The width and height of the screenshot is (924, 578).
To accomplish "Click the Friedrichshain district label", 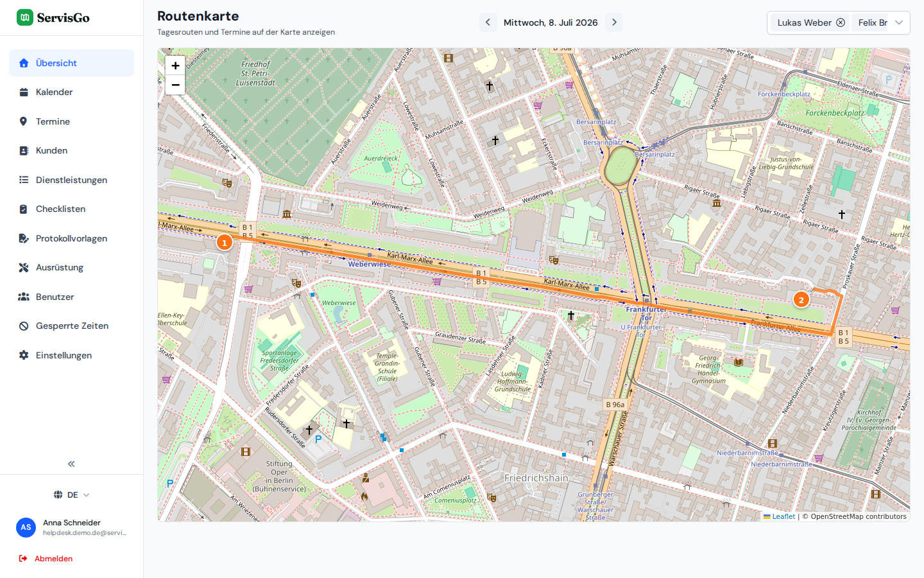I will click(x=536, y=478).
